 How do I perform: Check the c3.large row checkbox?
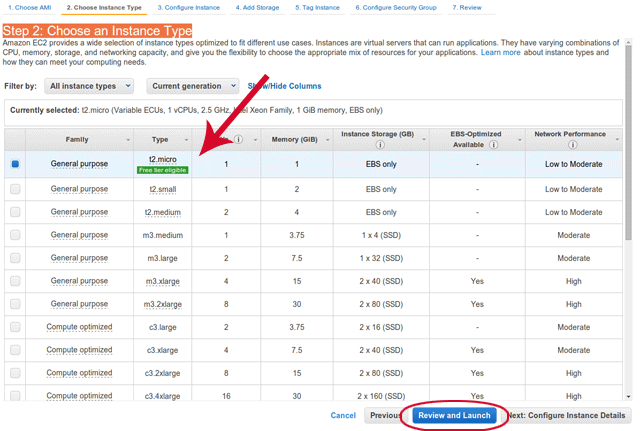click(x=15, y=326)
